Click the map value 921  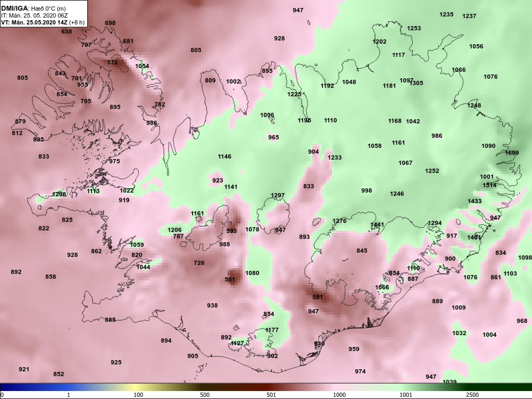click(x=24, y=369)
